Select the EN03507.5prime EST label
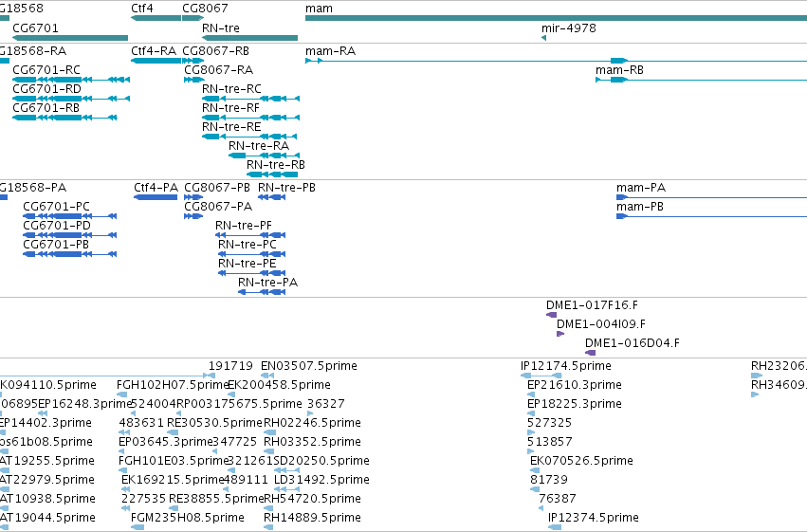807x532 pixels. click(x=309, y=366)
